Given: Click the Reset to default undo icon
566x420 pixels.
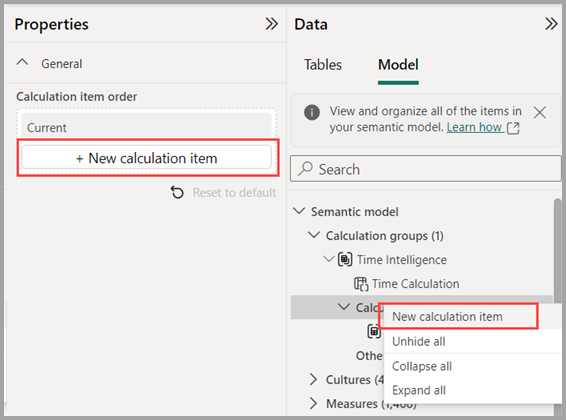Looking at the screenshot, I should tap(177, 192).
